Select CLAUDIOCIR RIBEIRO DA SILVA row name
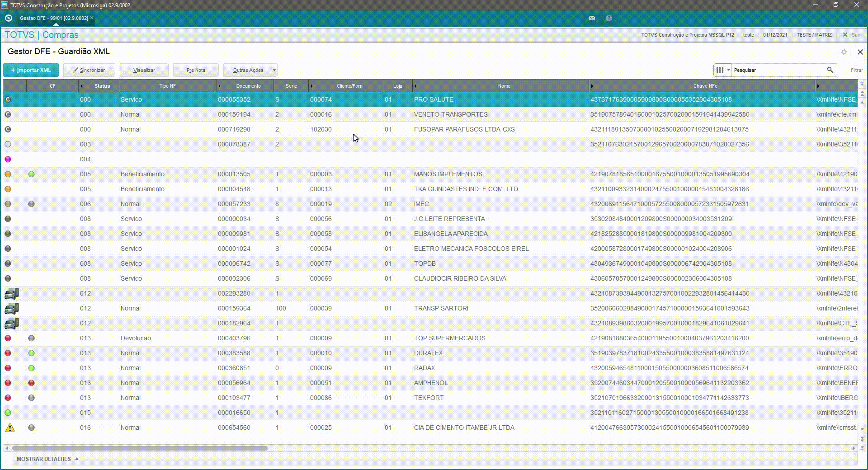 pyautogui.click(x=460, y=278)
